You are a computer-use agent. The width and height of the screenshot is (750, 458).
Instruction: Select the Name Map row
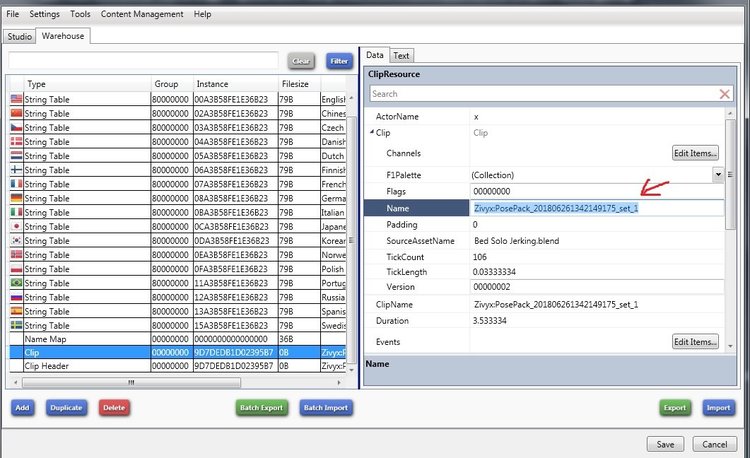(x=178, y=339)
